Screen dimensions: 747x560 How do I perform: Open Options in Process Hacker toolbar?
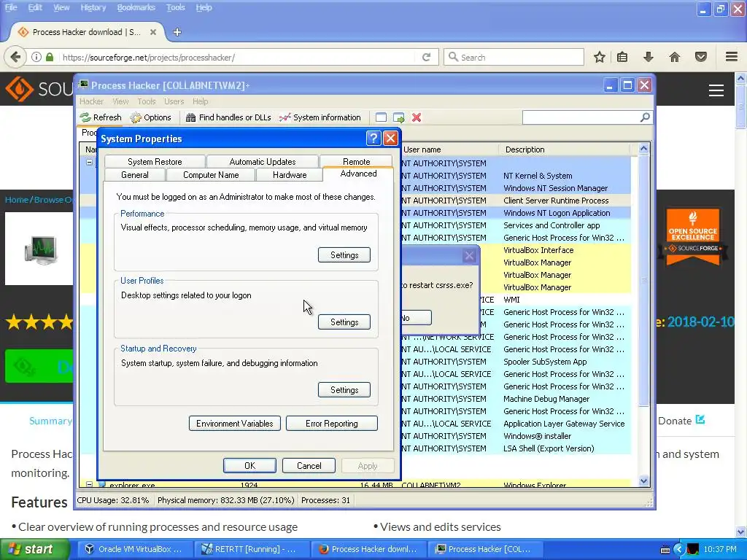click(x=150, y=117)
